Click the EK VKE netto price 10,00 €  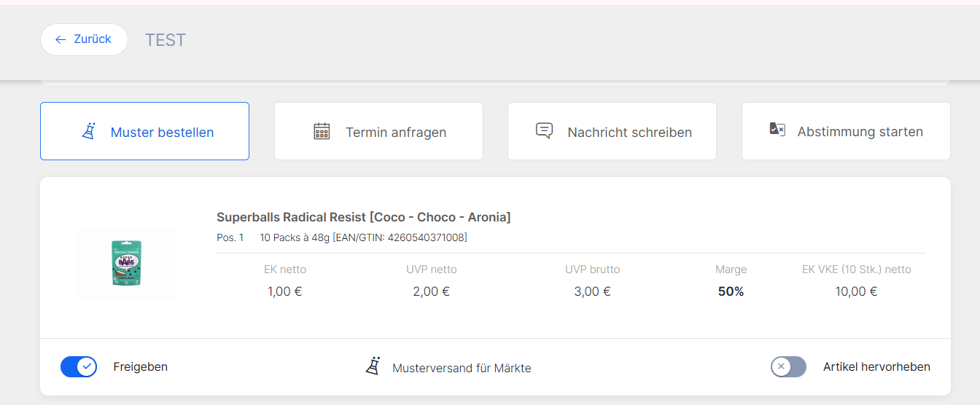pos(856,291)
